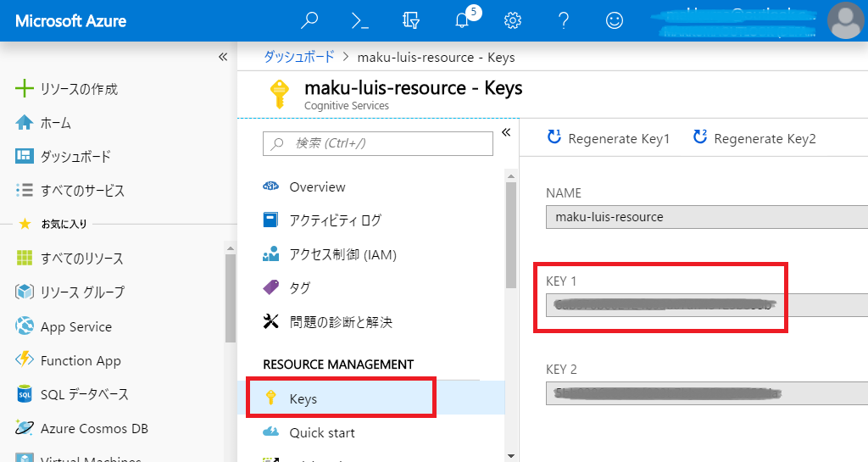
Task: Click the KEY 1 value field
Action: point(707,305)
